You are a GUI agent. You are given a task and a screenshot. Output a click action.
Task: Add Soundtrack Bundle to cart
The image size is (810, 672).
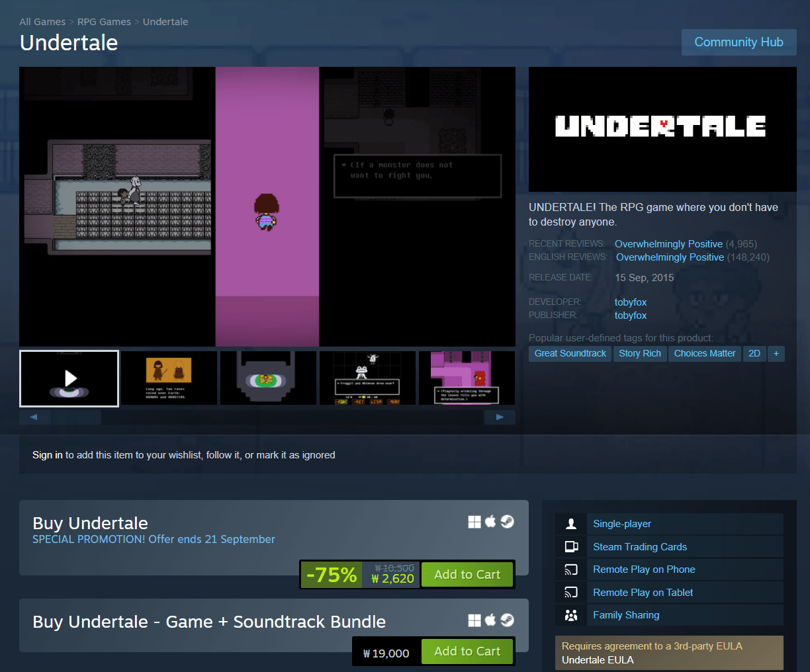pos(467,651)
